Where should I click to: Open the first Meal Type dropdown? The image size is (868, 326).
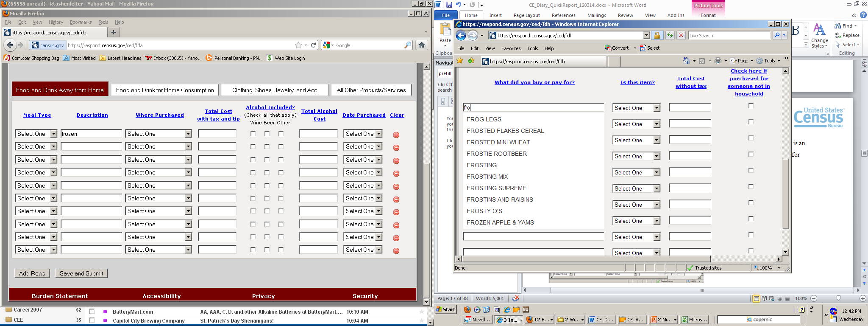click(36, 134)
